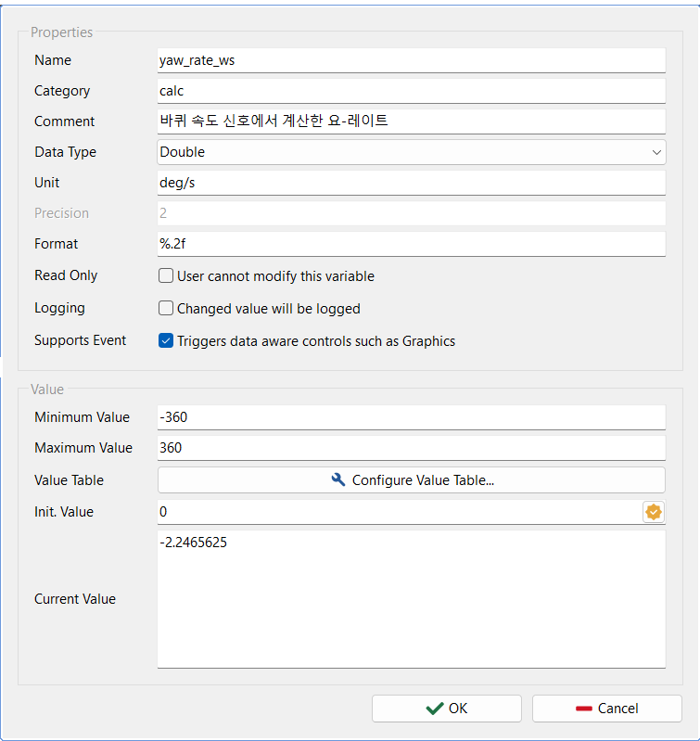The width and height of the screenshot is (700, 741).
Task: Click the 'User cannot modify this variable' text
Action: coord(276,276)
